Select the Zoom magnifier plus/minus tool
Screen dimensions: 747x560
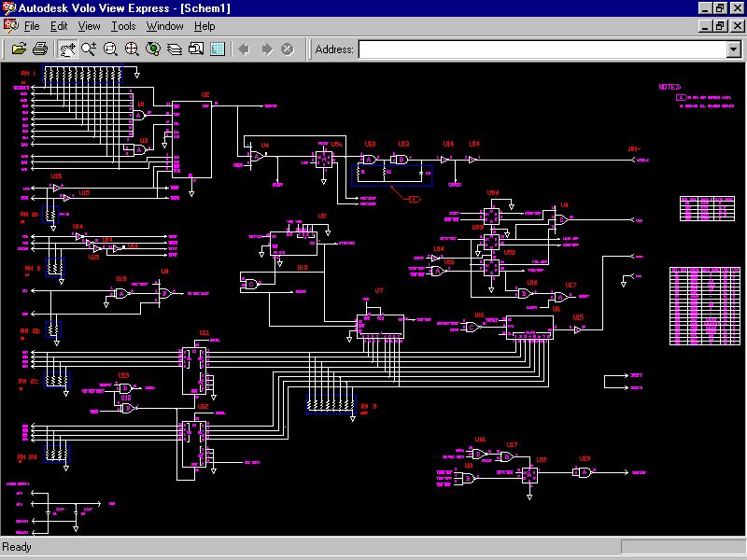point(89,49)
